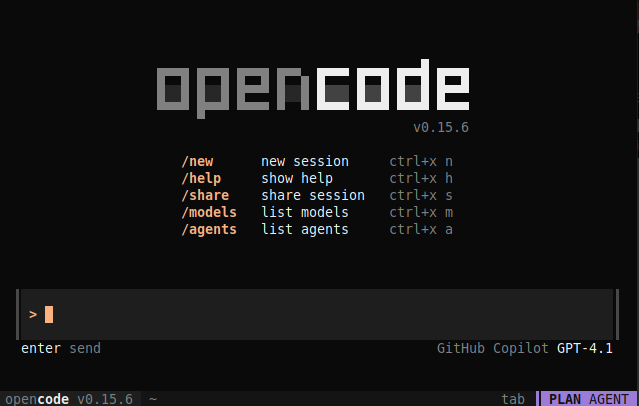Click the ctrl+x a shortcut text
Screen dimensions: 639x406
(421, 230)
